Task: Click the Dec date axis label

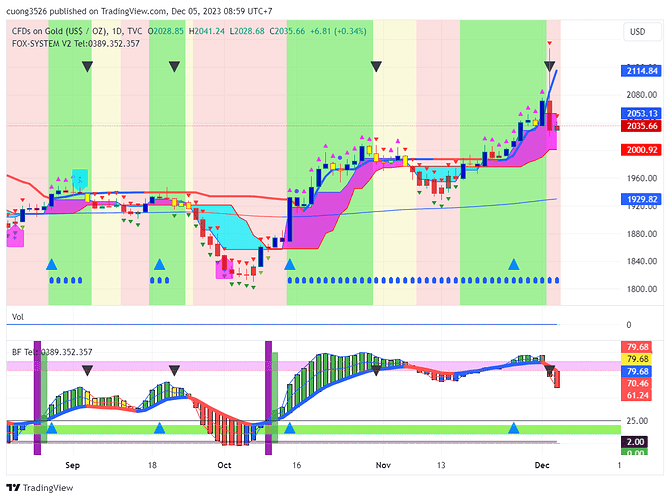Action: pos(542,465)
